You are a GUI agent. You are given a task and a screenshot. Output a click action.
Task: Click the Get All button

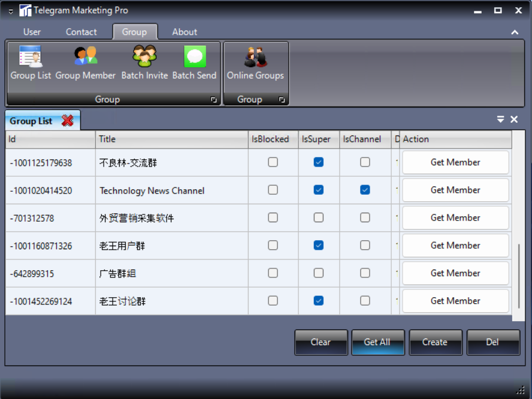coord(377,342)
